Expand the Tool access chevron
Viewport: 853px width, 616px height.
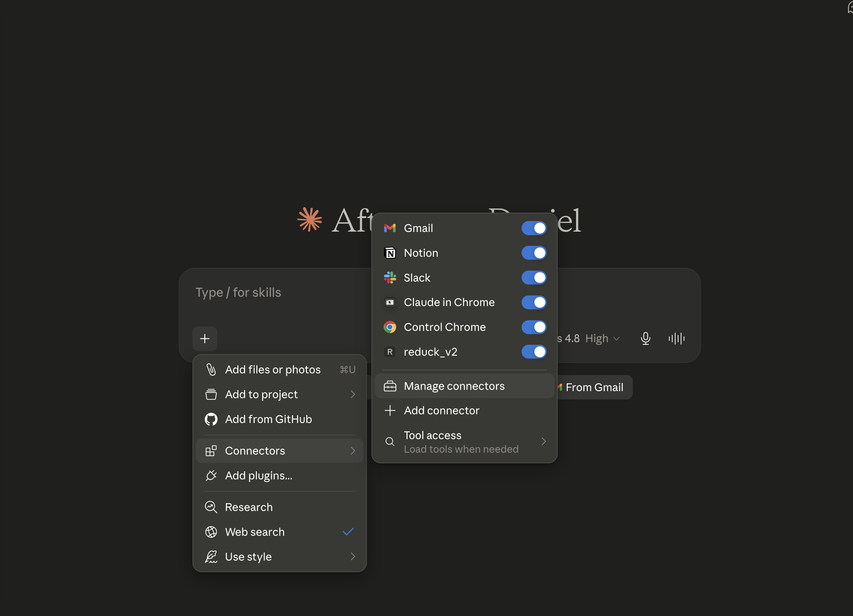tap(544, 442)
